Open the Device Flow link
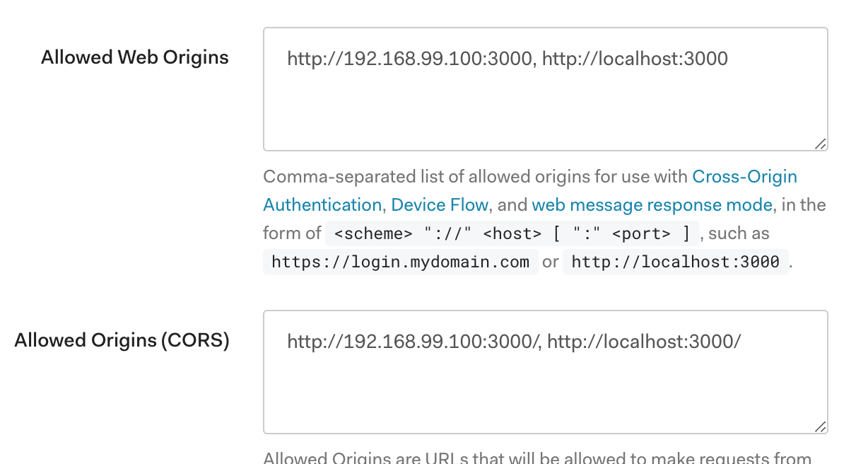This screenshot has height=464, width=868. click(440, 205)
